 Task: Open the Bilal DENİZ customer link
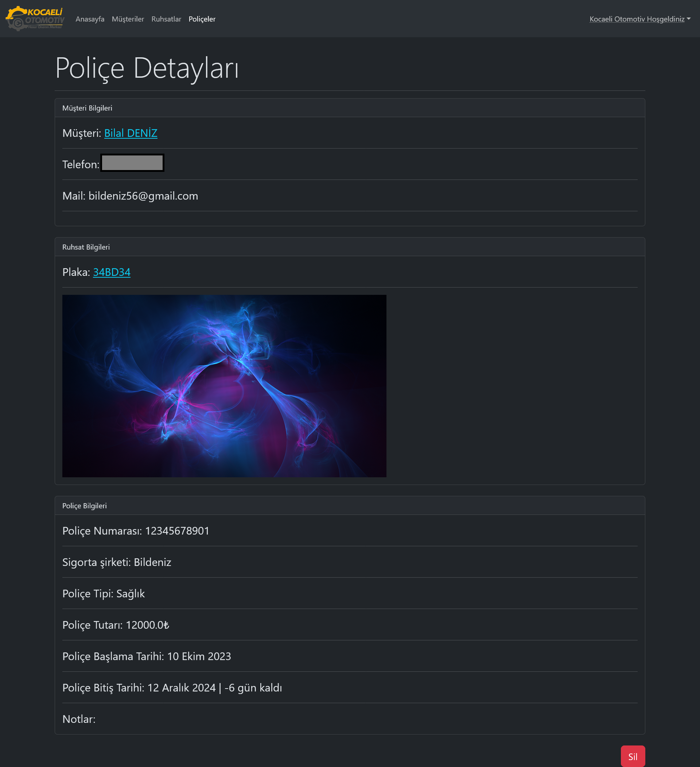(131, 133)
